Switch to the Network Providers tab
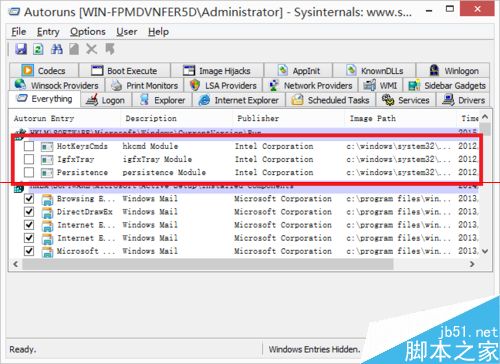Screen dimensions: 500x364 tap(311, 85)
